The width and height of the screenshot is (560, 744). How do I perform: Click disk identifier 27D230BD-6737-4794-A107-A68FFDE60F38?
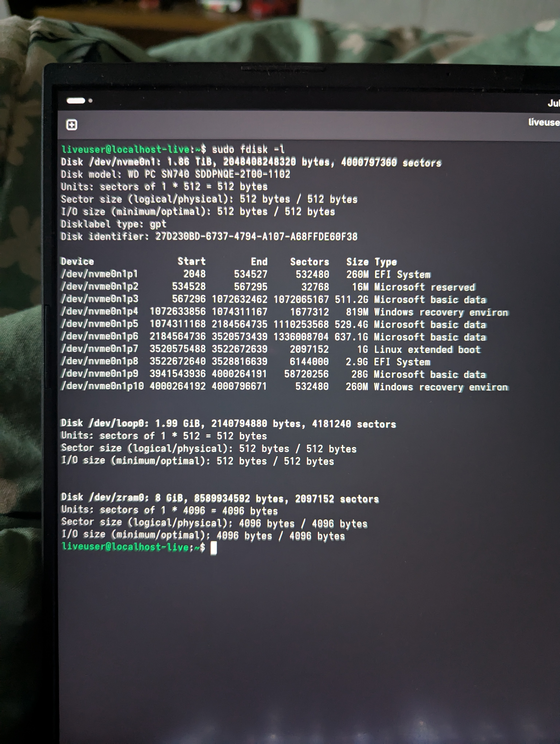(x=256, y=237)
